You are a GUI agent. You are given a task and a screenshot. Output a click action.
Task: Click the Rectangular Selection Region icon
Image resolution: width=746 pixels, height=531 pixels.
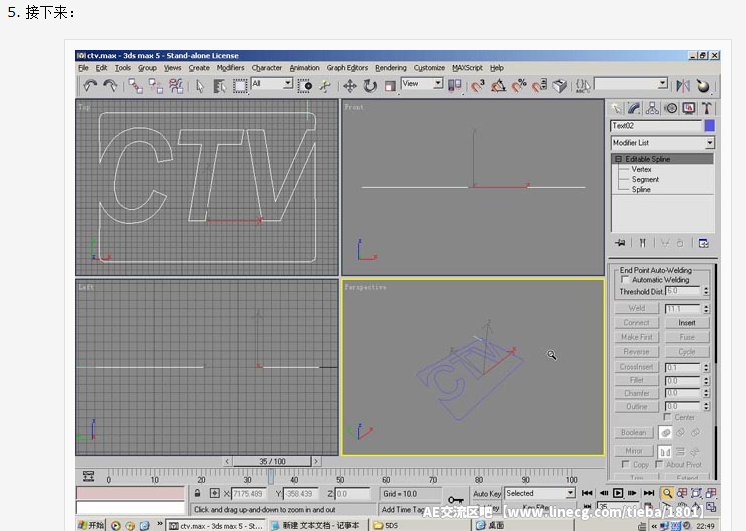[x=240, y=86]
